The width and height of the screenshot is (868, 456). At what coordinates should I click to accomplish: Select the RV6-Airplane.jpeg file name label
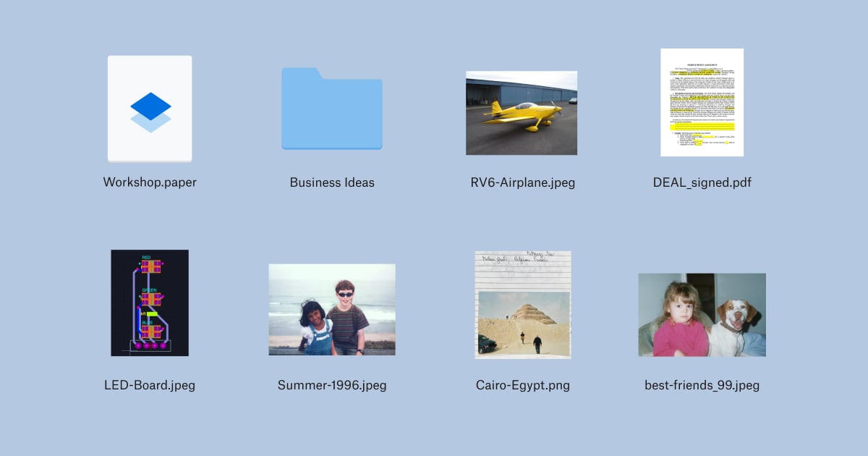tap(522, 182)
